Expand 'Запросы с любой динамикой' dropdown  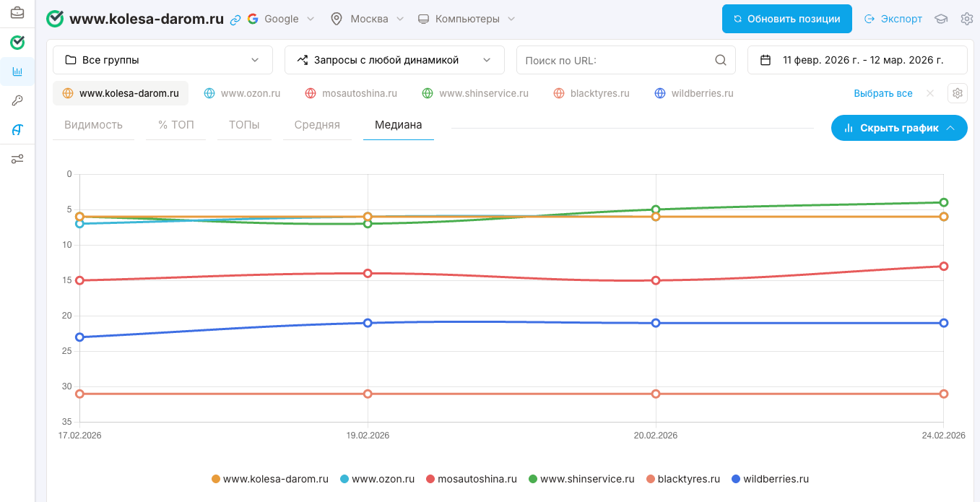tap(394, 60)
